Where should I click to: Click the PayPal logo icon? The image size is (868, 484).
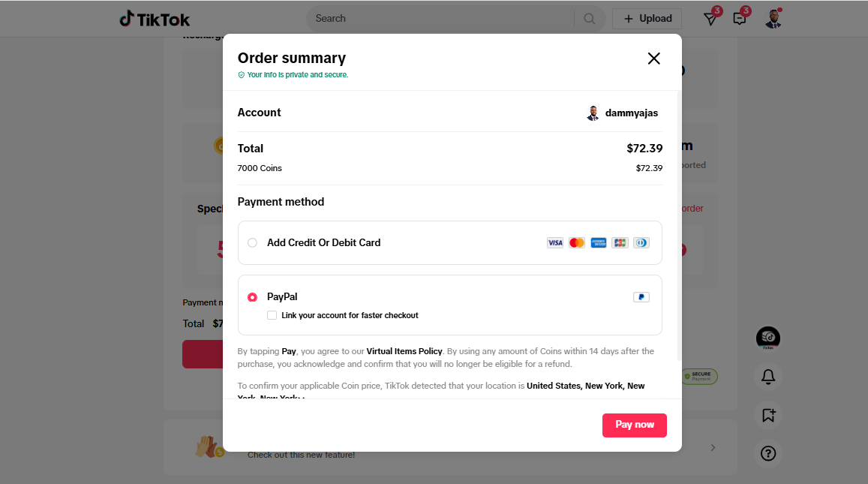[x=641, y=297]
